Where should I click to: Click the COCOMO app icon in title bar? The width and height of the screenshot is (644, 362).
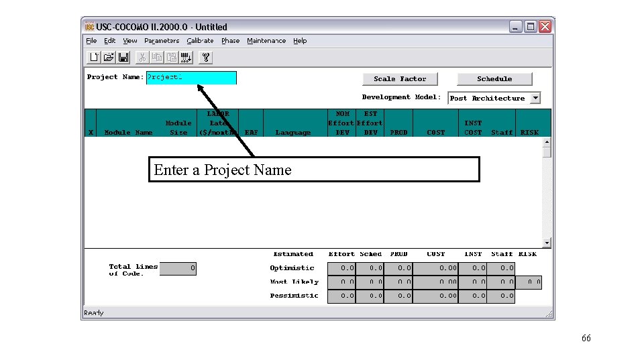click(x=89, y=27)
